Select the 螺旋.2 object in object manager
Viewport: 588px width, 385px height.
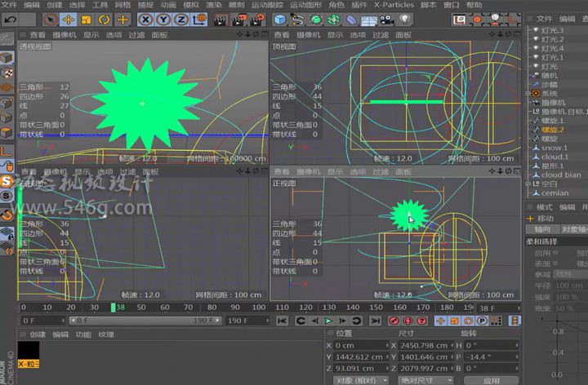pyautogui.click(x=552, y=130)
